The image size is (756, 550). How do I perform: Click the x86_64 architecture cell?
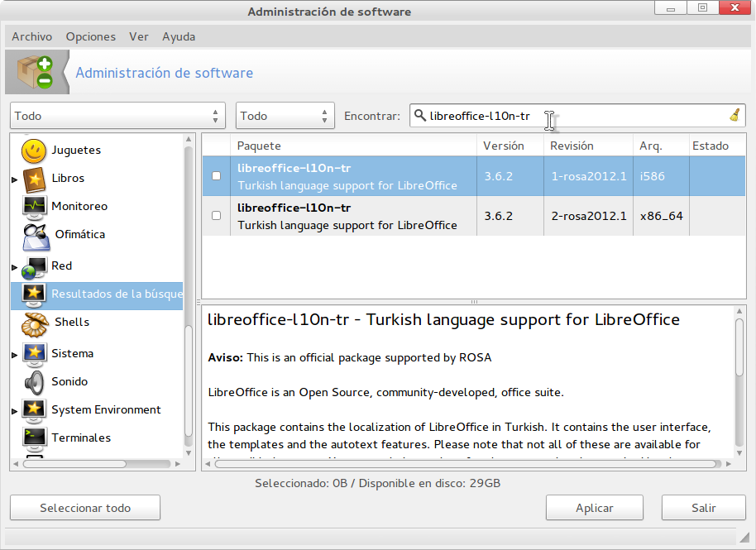point(661,216)
